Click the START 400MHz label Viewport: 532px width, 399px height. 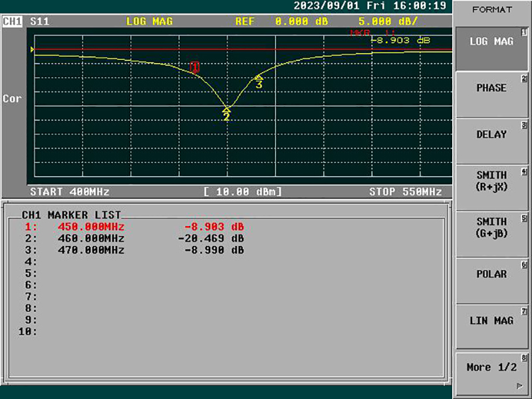click(x=70, y=192)
